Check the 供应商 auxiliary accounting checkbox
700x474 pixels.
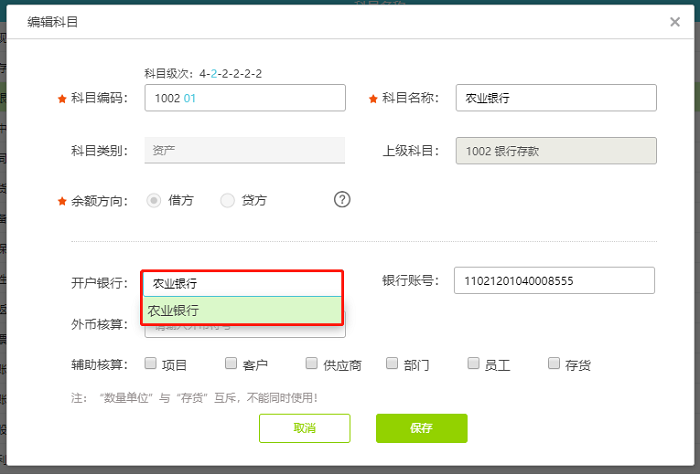pyautogui.click(x=312, y=363)
